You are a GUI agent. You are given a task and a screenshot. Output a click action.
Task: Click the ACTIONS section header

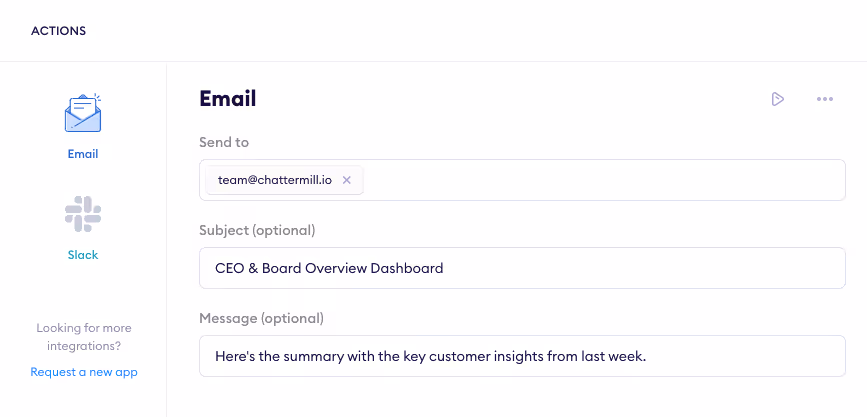pos(59,31)
